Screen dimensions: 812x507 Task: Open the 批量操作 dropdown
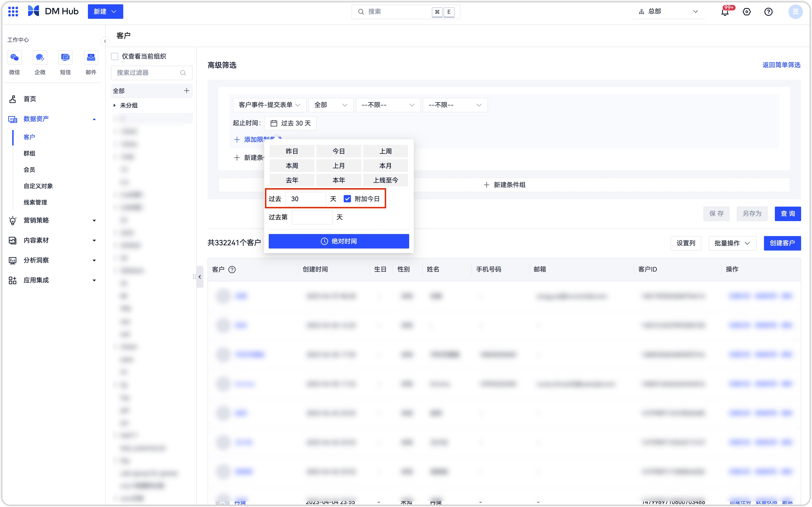point(732,243)
